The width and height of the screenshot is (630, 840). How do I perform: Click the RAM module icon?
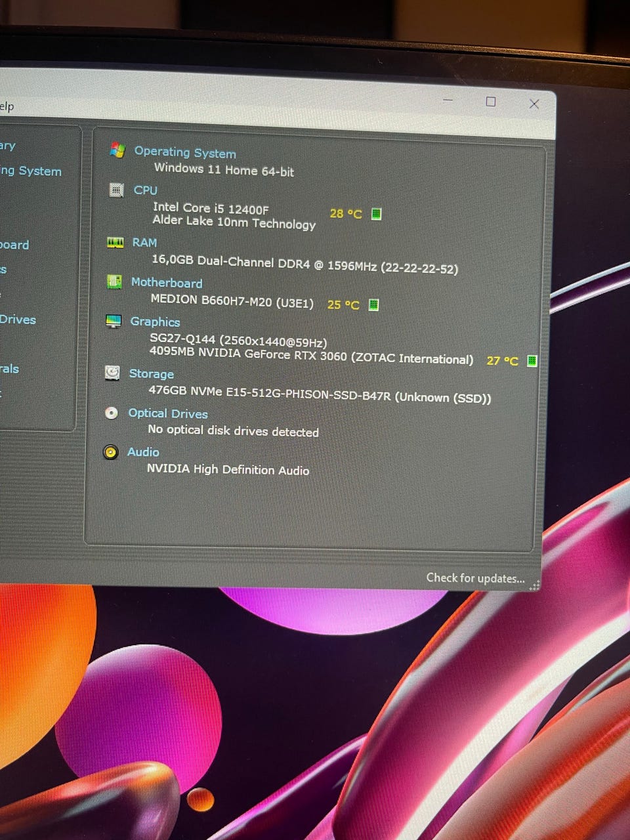115,243
